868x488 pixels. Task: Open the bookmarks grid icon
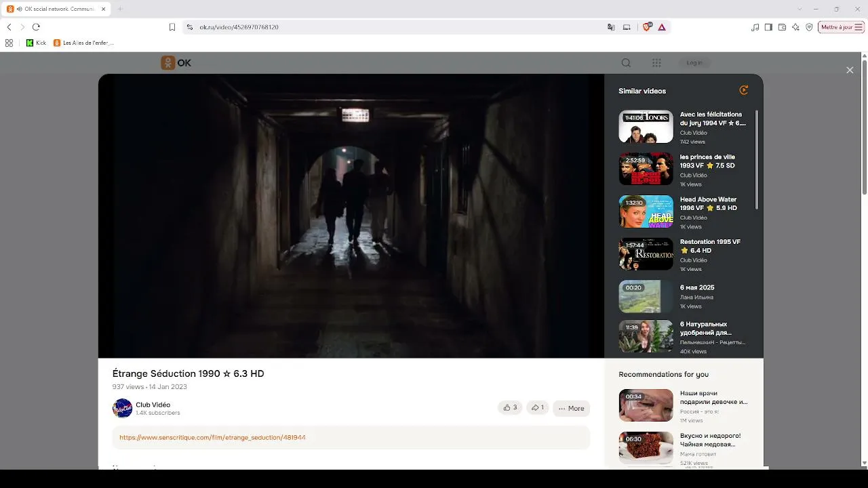tap(9, 43)
